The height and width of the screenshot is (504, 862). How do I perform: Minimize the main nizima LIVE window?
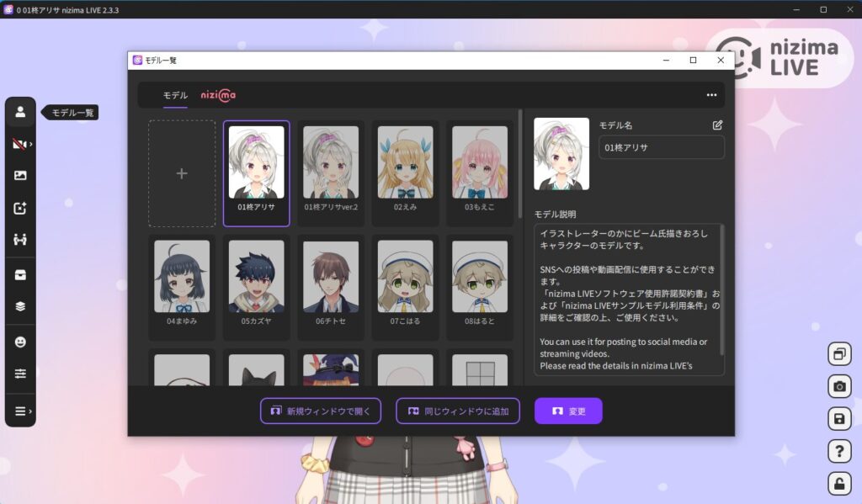click(x=796, y=9)
